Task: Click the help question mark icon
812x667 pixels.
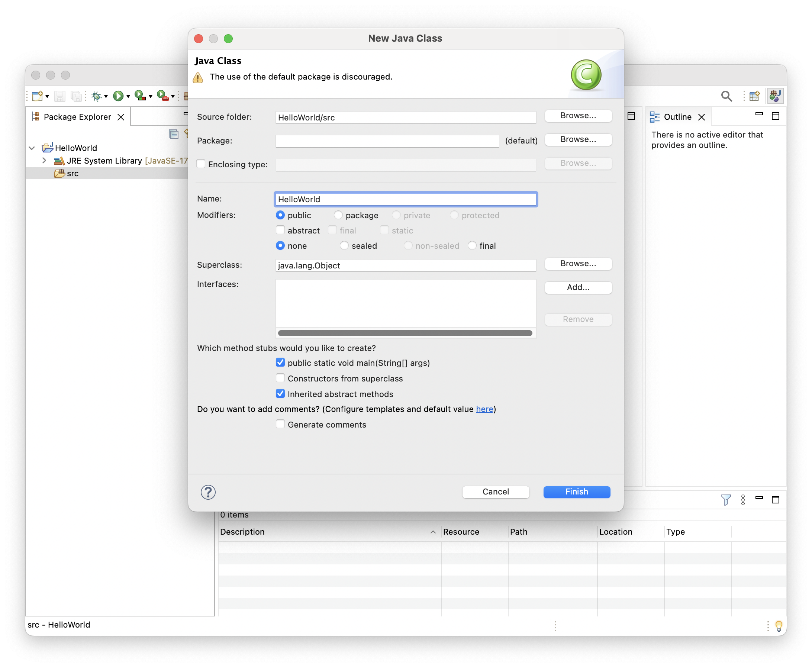Action: [x=208, y=492]
